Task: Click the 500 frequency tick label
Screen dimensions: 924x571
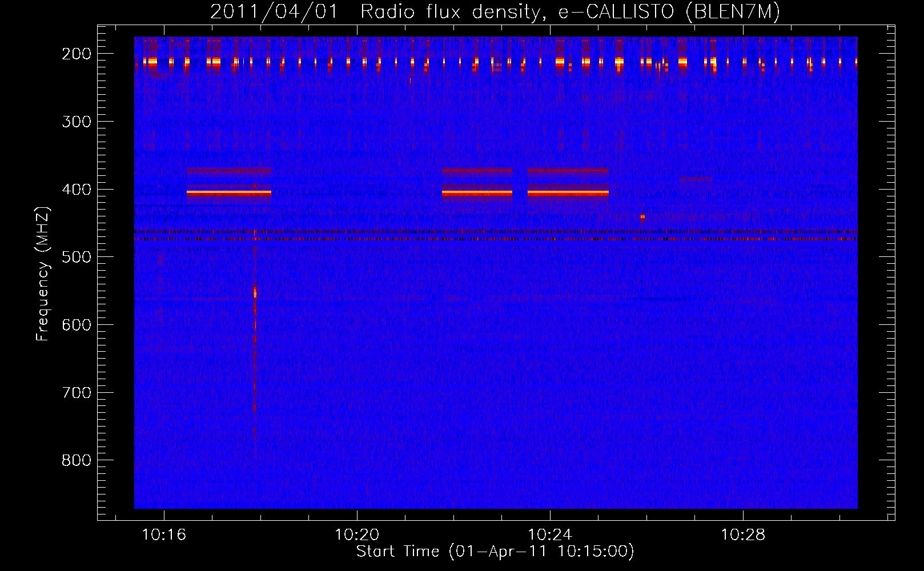Action: click(77, 257)
